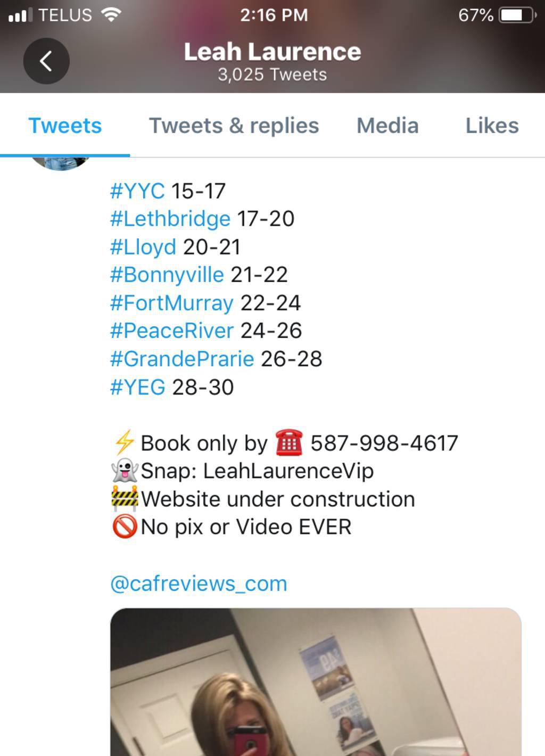The image size is (545, 756).
Task: Open the #FortMurray hashtag
Action: (171, 303)
